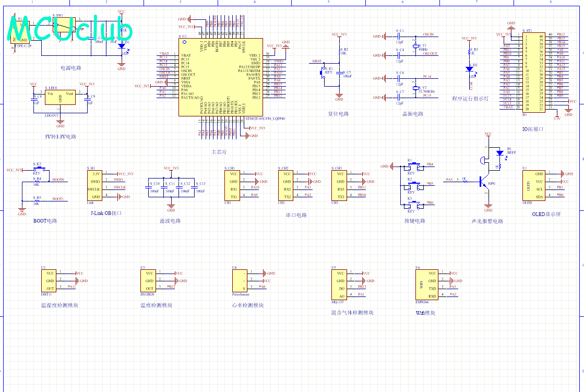Select the DS18B20 temperature sensor U3
This screenshot has width=584, height=392.
coord(148,281)
